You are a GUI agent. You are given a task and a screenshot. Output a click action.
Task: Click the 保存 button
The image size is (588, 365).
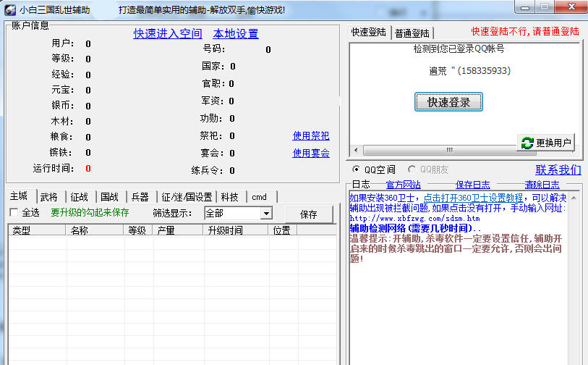pyautogui.click(x=309, y=214)
